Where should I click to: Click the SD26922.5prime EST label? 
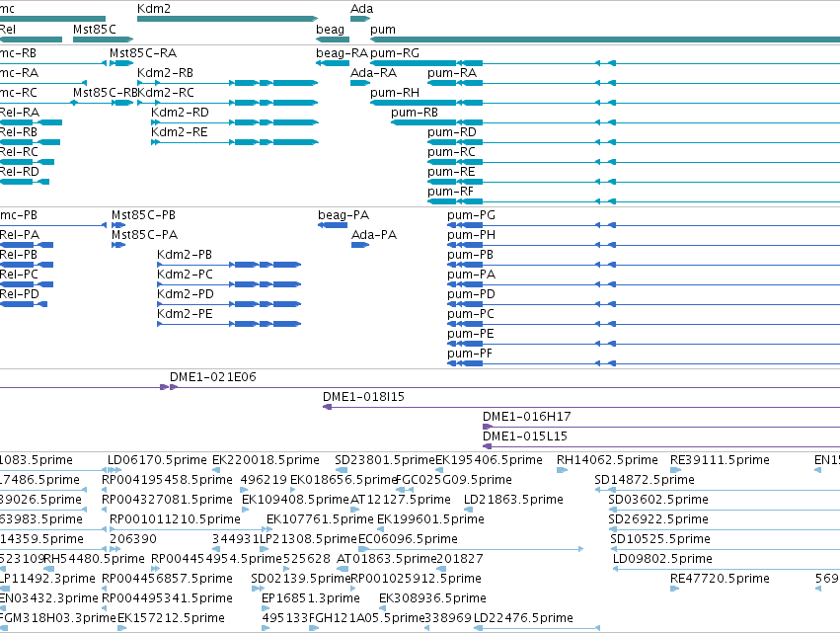coord(658,519)
